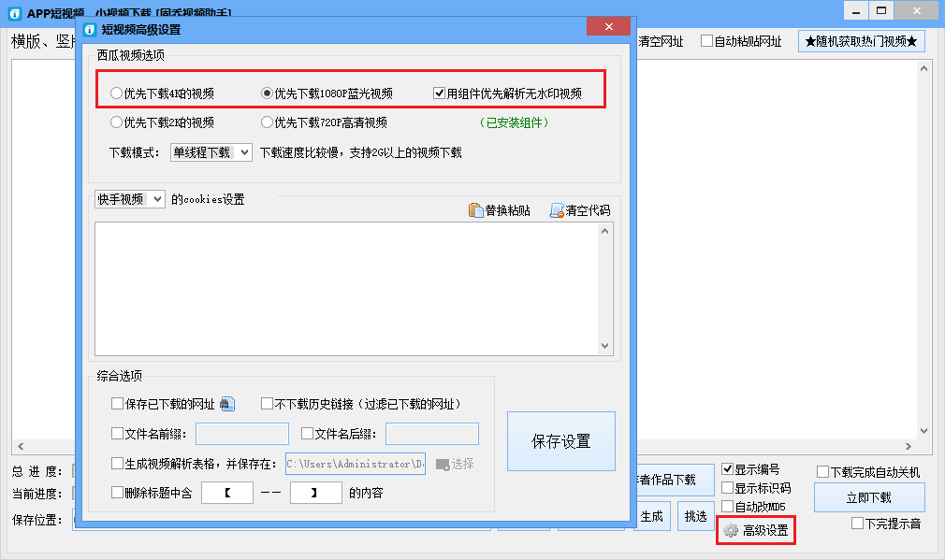Click the 保存设置 button
The image size is (945, 560).
pos(561,441)
